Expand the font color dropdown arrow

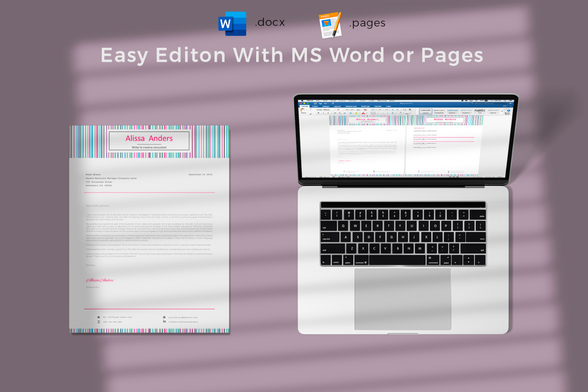tap(366, 113)
